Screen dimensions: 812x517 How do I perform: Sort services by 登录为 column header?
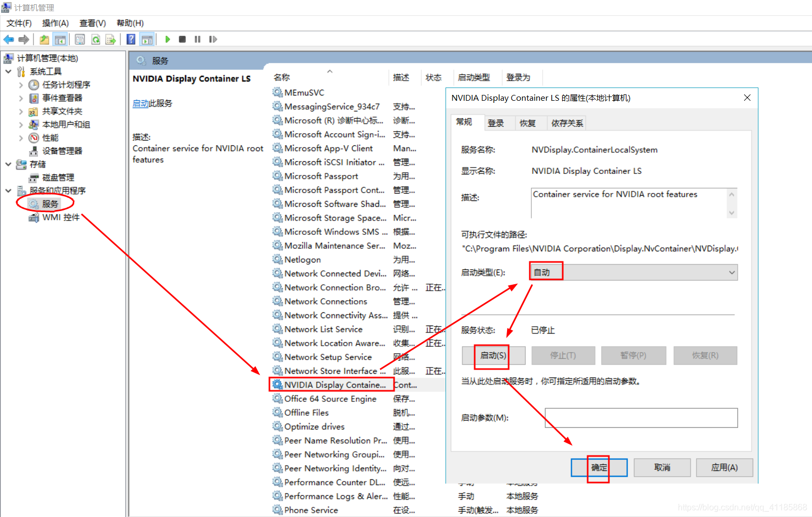519,77
